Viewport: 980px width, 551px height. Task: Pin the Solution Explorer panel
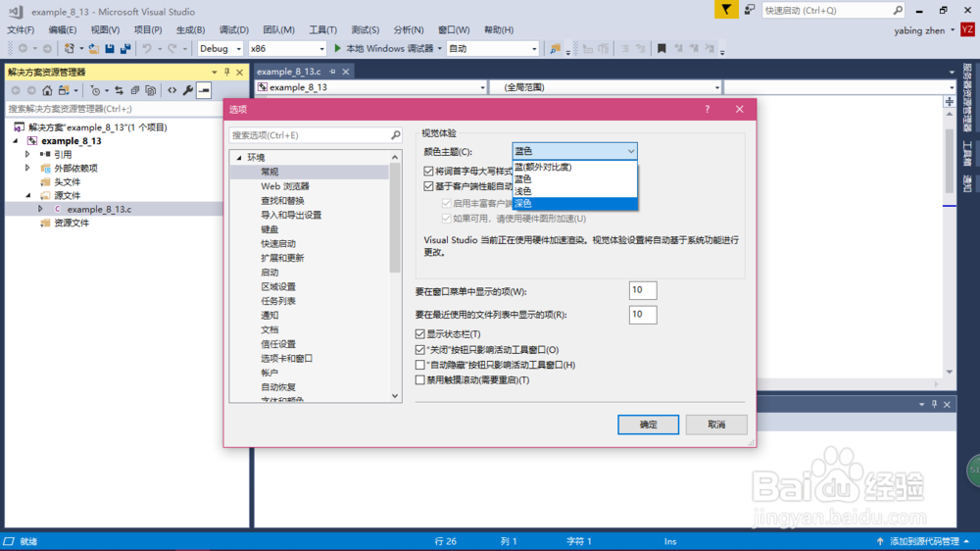tap(227, 72)
